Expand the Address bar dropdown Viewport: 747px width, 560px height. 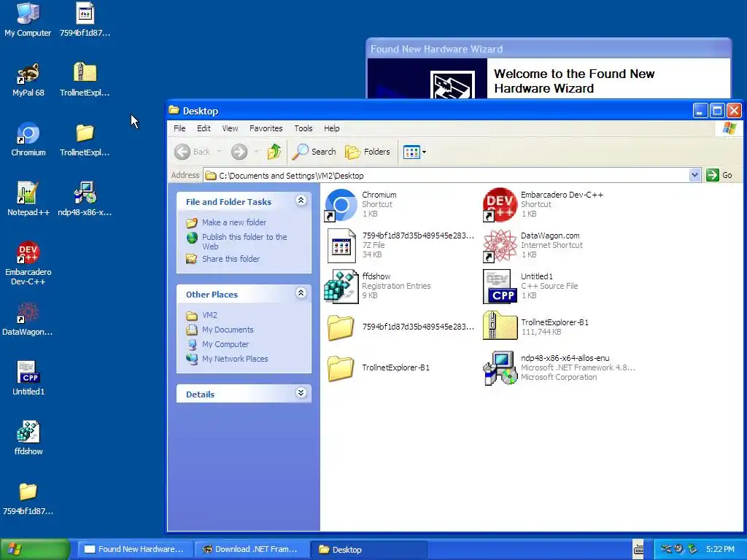694,175
